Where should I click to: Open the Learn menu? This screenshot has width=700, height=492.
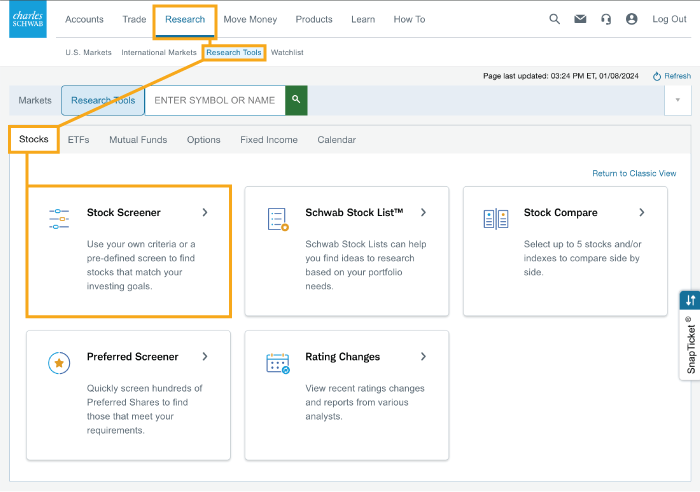click(x=363, y=19)
